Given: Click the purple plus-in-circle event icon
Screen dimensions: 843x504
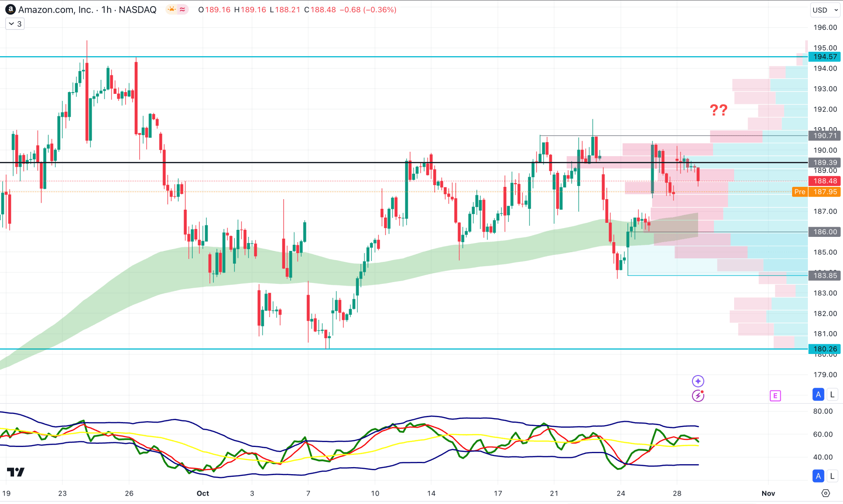Looking at the screenshot, I should (698, 381).
